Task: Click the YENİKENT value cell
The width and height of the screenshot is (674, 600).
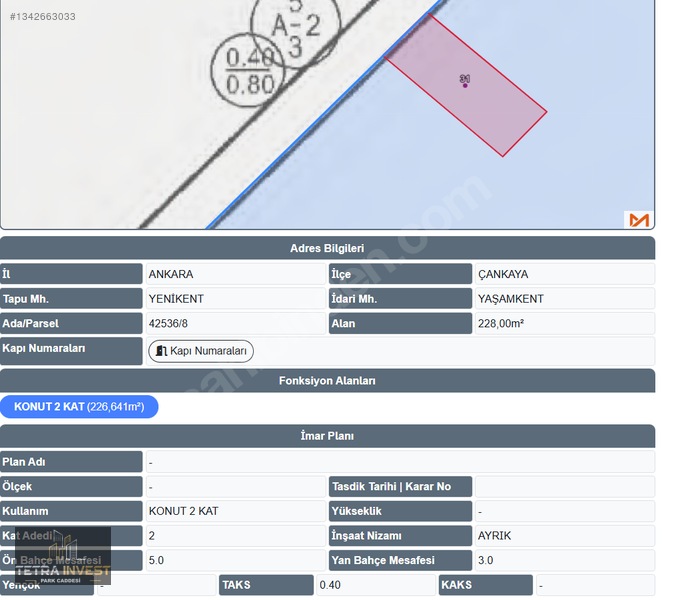Action: point(236,298)
